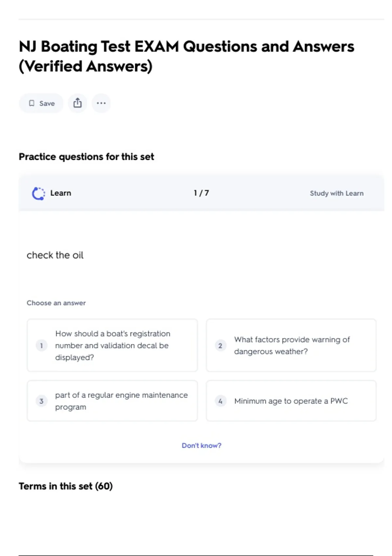Click the number 1 answer badge

[41, 346]
